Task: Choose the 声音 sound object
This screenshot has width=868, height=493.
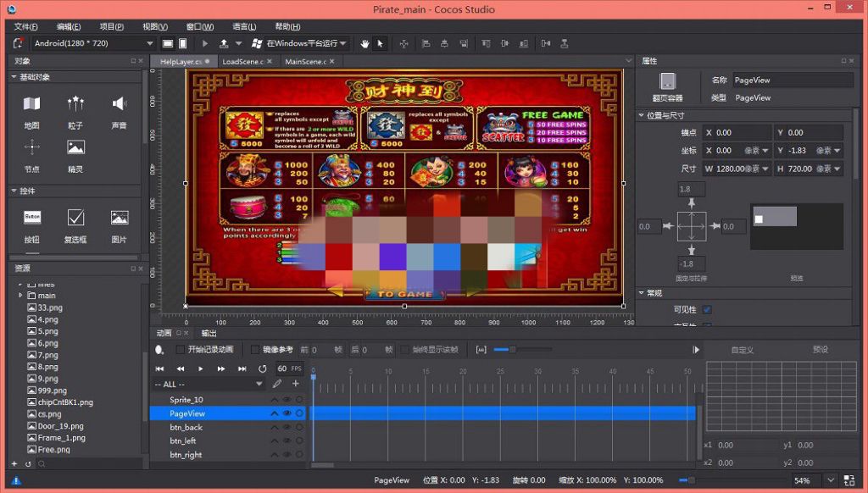Action: pyautogui.click(x=119, y=111)
